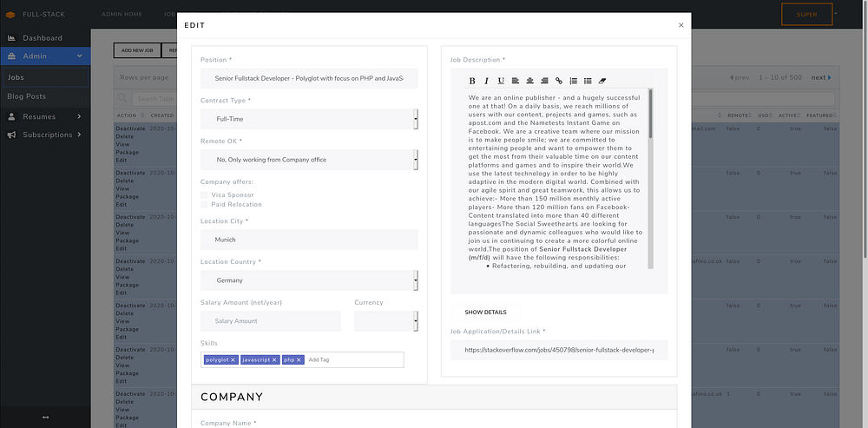The image size is (868, 428).
Task: Click the Salary Amount input
Action: coord(271,321)
